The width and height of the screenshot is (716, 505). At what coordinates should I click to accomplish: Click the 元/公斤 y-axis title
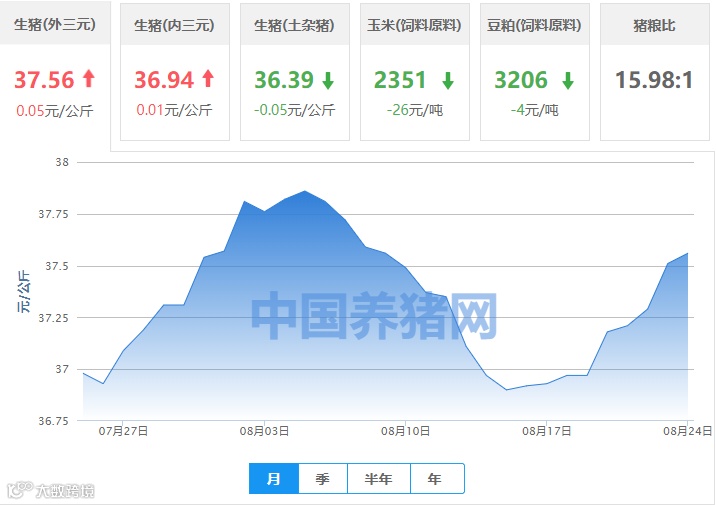coord(24,291)
